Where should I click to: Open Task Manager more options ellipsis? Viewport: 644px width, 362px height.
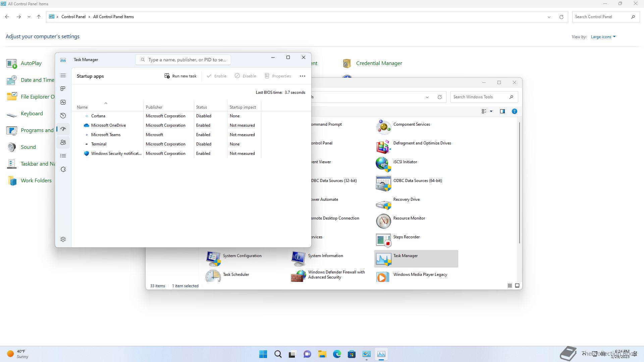[x=303, y=76]
